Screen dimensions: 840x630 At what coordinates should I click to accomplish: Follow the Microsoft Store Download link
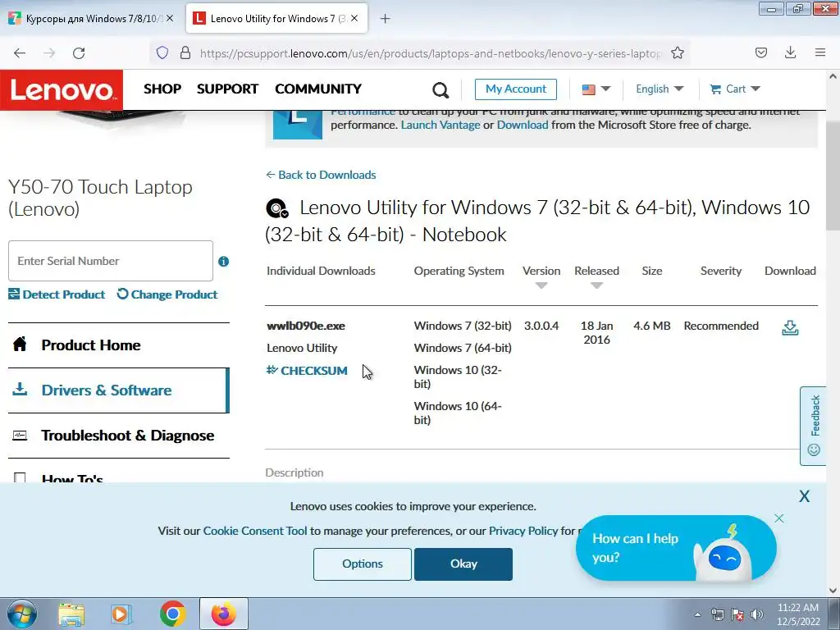[x=523, y=125]
